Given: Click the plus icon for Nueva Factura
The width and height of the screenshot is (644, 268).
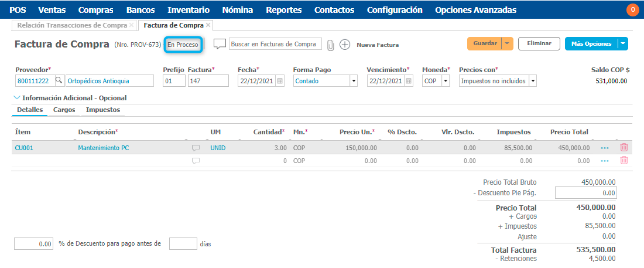Looking at the screenshot, I should [x=345, y=45].
